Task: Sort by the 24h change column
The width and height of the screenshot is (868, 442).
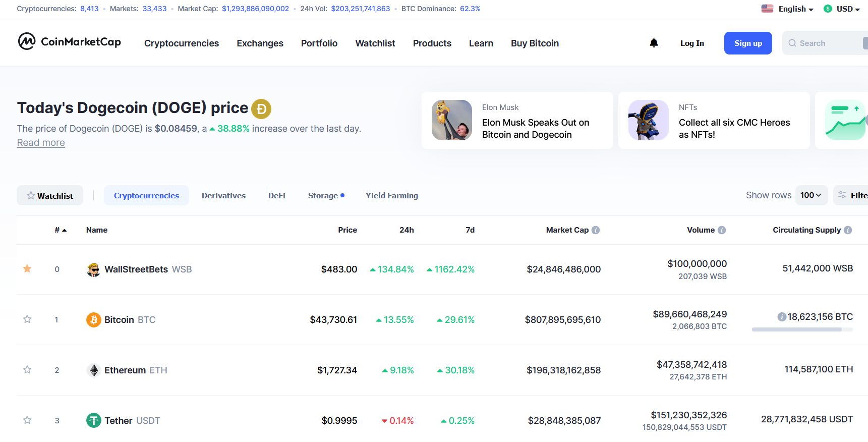Action: 407,230
